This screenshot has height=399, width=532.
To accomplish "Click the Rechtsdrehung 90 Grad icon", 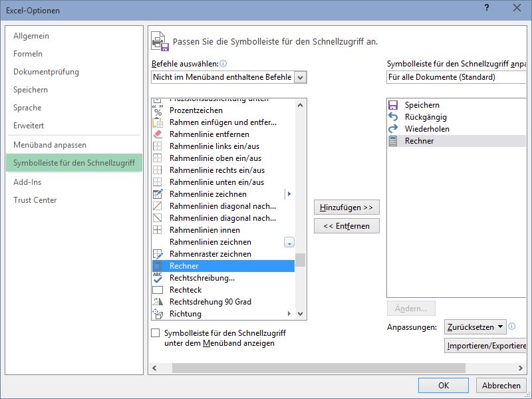I will click(x=158, y=301).
